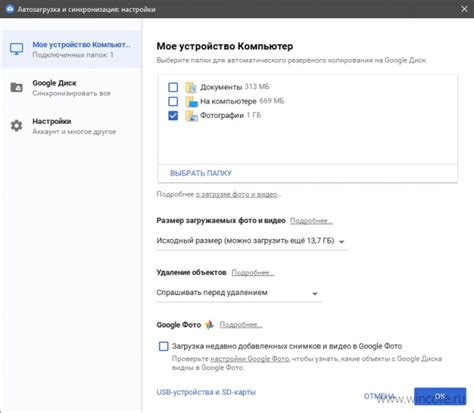Click the settings gear icon in sidebar
Image resolution: width=474 pixels, height=413 pixels.
(16, 126)
